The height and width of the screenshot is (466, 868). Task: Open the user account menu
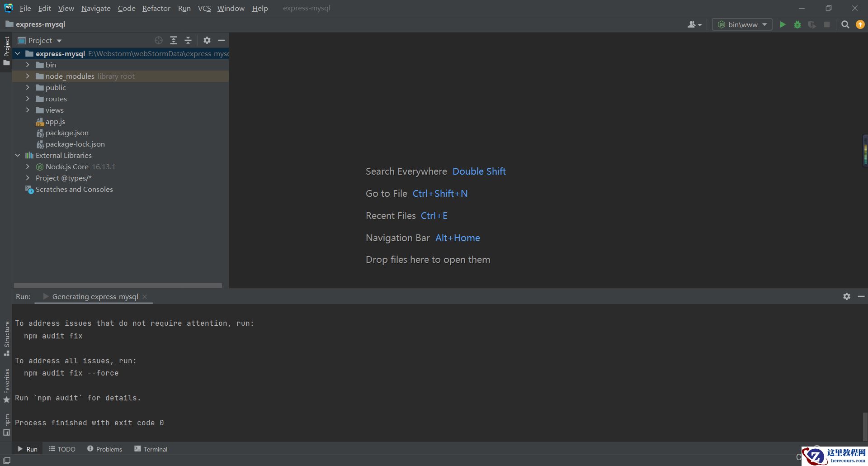(x=694, y=24)
